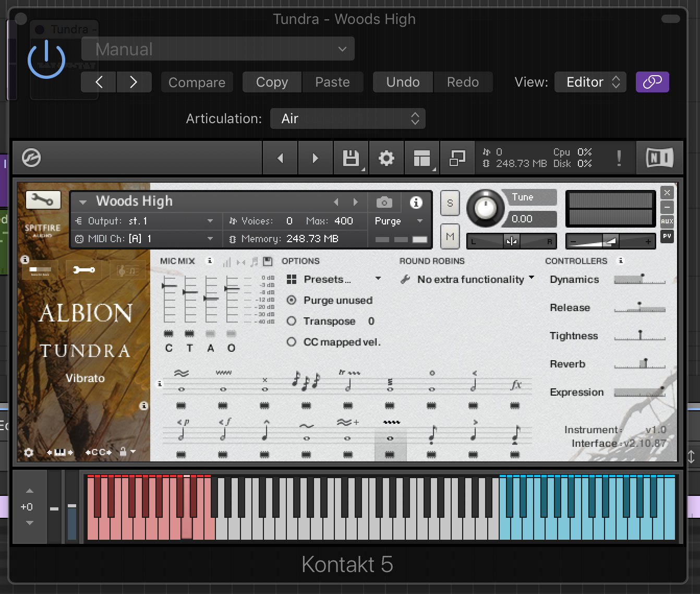Image resolution: width=700 pixels, height=594 pixels.
Task: Toggle the T microphone chip button
Action: (189, 334)
